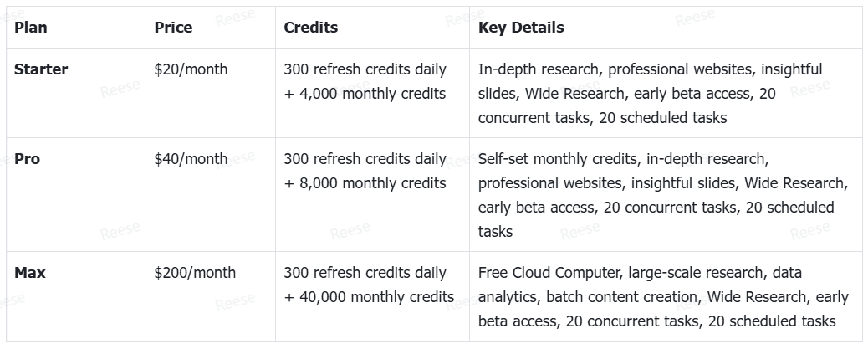Click the $40/month price cell

pyautogui.click(x=191, y=159)
